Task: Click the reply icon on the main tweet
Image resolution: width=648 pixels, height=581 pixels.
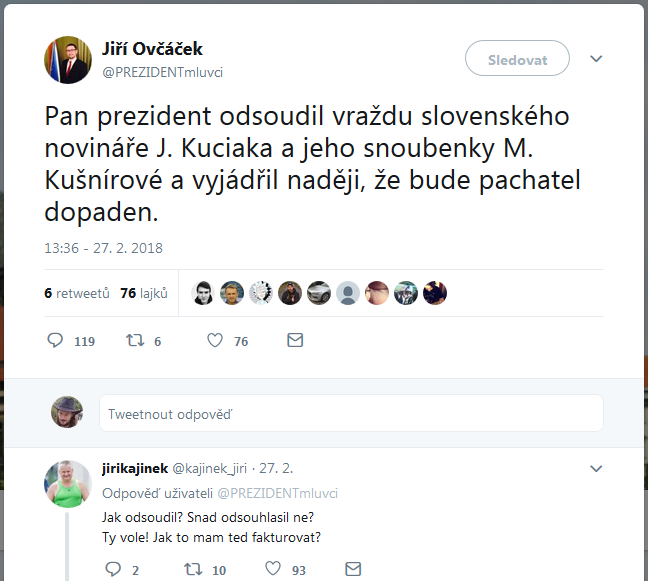Action: click(x=56, y=341)
